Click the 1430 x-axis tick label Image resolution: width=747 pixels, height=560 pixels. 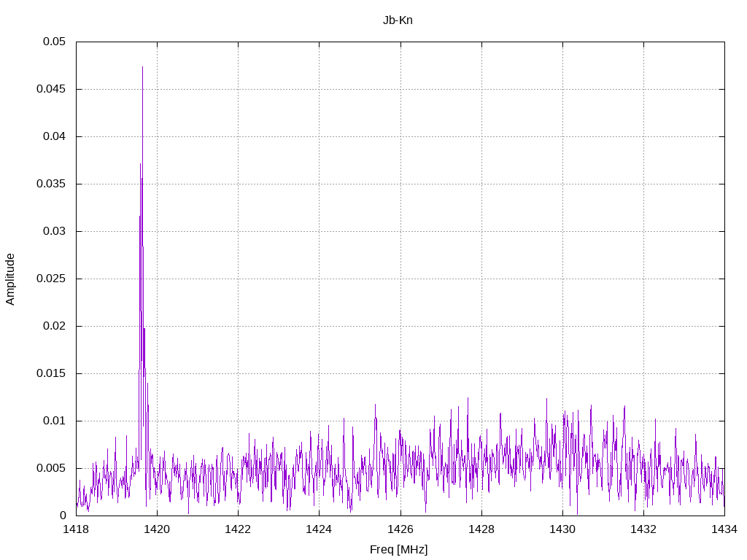pyautogui.click(x=562, y=529)
